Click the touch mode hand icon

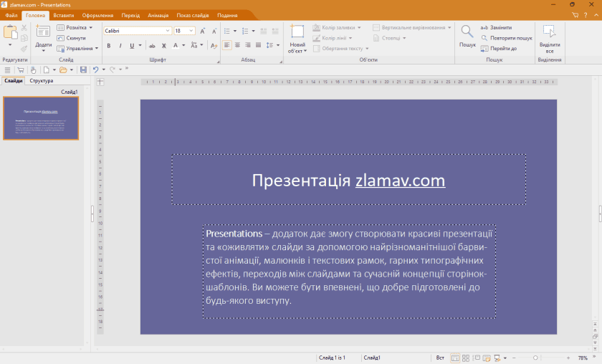34,70
